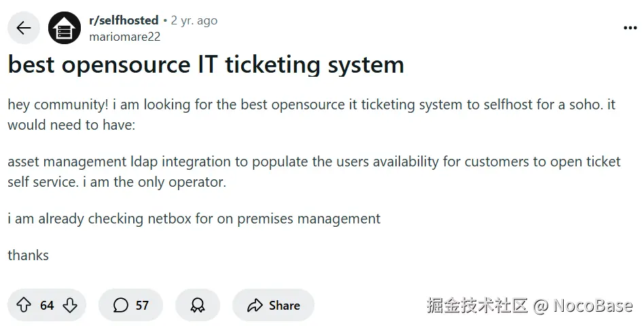The width and height of the screenshot is (644, 326).
Task: Click the vote score showing 64
Action: pyautogui.click(x=47, y=306)
